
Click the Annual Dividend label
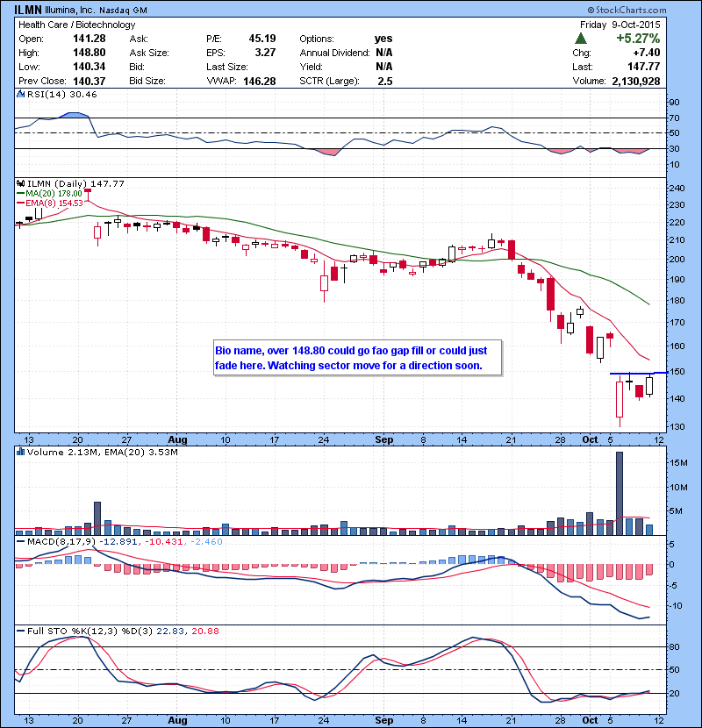(334, 53)
